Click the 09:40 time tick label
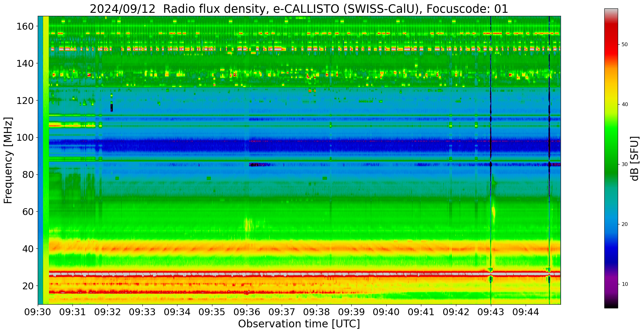Image resolution: width=644 pixels, height=333 pixels. pyautogui.click(x=386, y=311)
